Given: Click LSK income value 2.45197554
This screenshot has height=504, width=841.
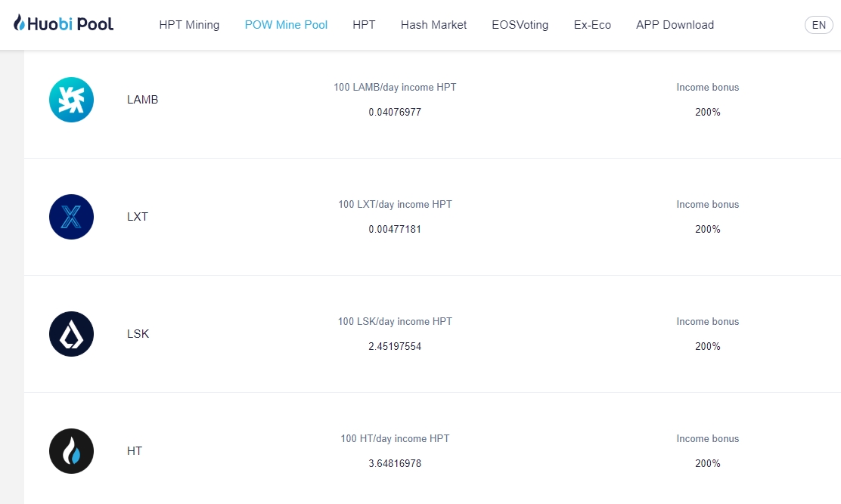Looking at the screenshot, I should [395, 347].
